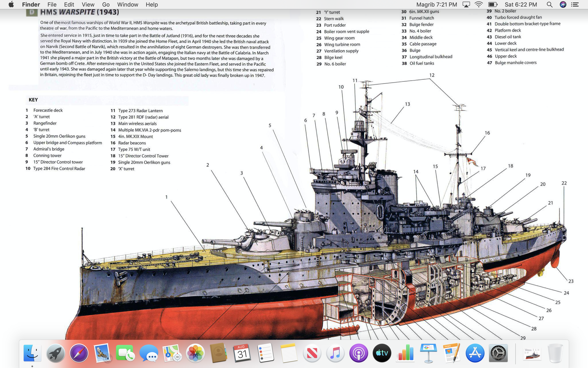Open Maps from the dock
This screenshot has height=368, width=588.
[x=172, y=353]
